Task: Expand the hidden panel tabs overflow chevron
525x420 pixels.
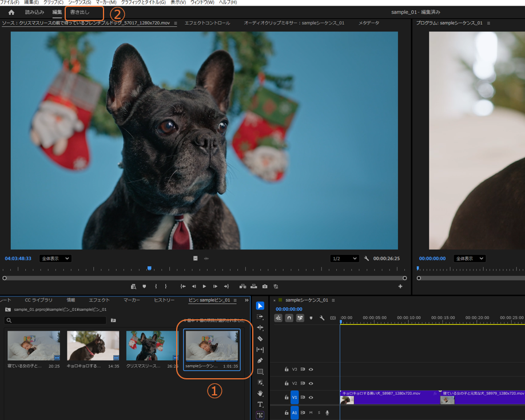Action: [x=246, y=300]
